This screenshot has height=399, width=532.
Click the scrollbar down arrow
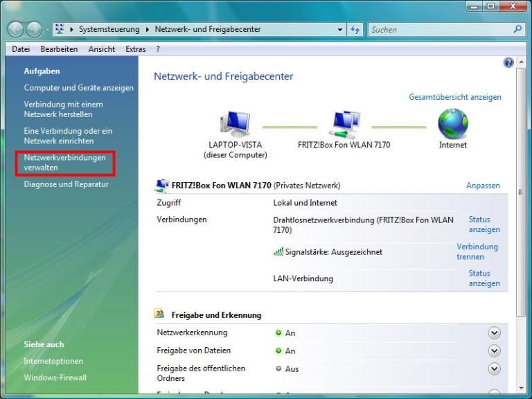pyautogui.click(x=521, y=388)
